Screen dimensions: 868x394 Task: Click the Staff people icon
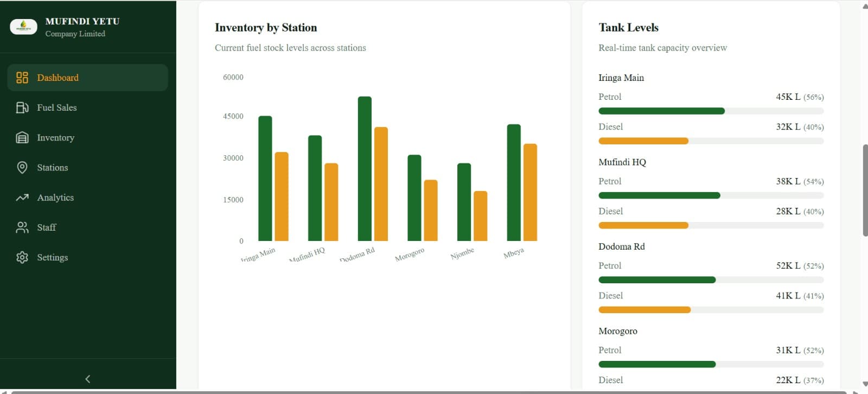tap(22, 227)
